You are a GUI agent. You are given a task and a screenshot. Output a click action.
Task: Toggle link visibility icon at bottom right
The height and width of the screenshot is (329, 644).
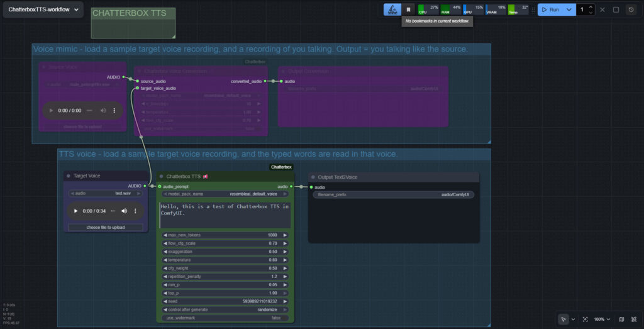coord(634,320)
